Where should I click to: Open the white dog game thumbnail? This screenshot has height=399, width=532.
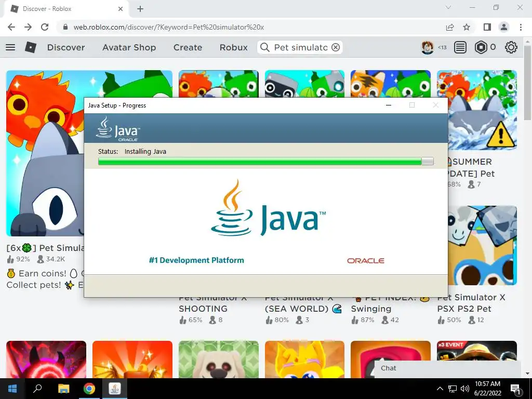(219, 360)
